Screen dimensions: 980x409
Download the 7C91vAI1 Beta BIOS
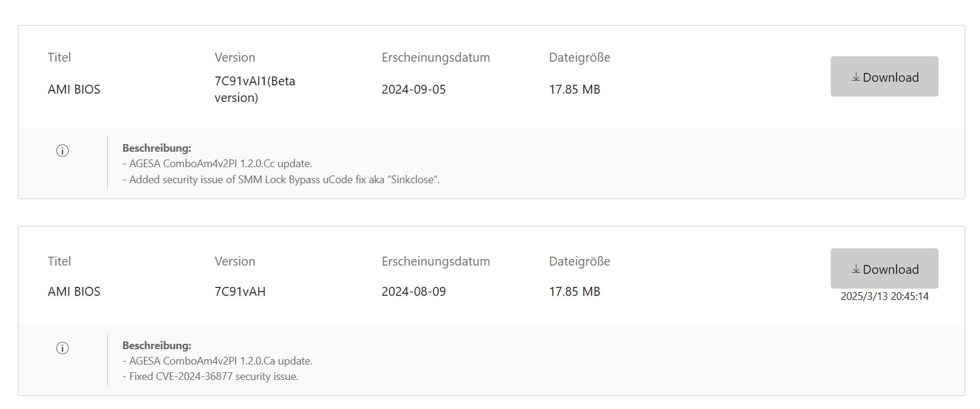pyautogui.click(x=884, y=76)
